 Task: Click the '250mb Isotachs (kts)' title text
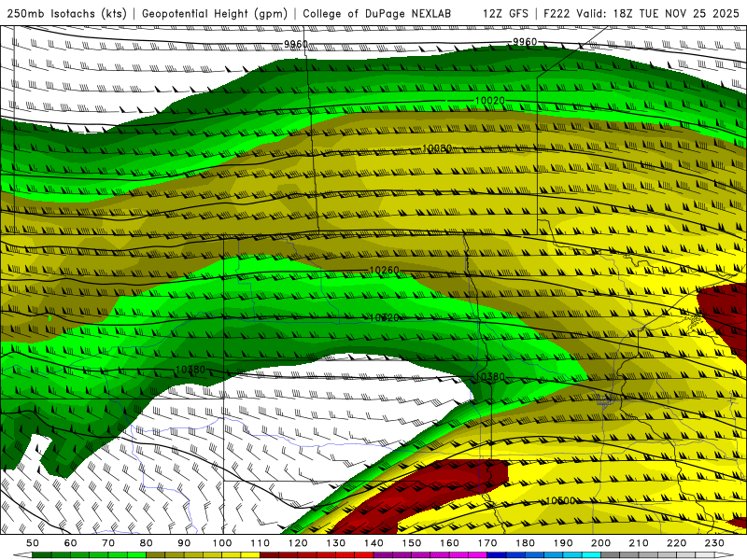pyautogui.click(x=66, y=13)
